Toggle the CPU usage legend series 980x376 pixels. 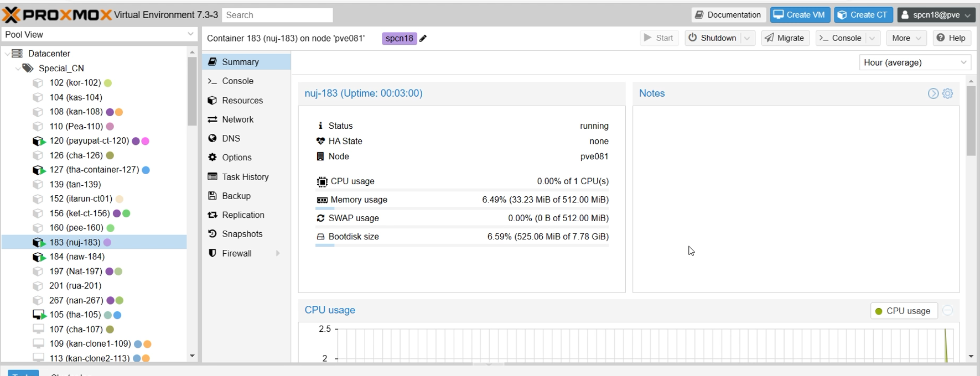(904, 311)
